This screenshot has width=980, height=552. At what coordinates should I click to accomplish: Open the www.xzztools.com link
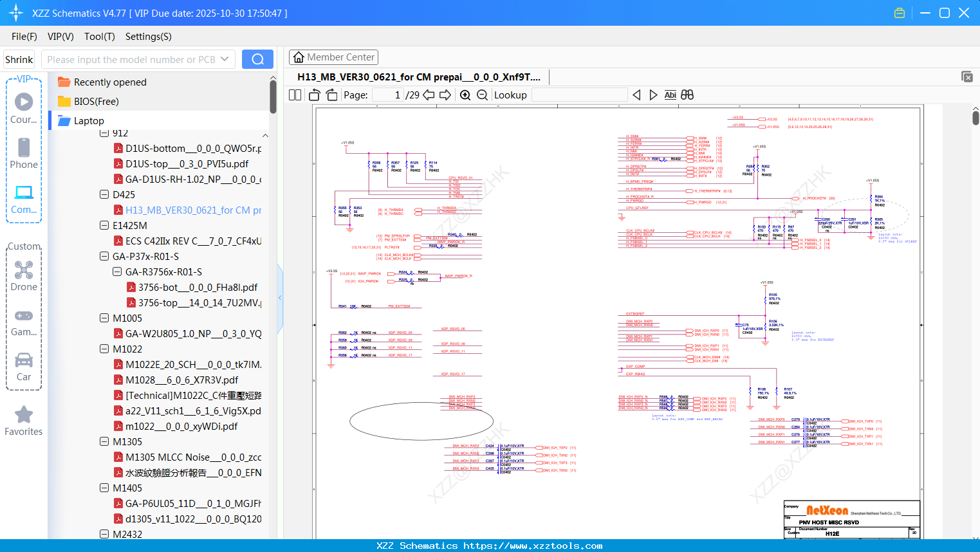533,546
